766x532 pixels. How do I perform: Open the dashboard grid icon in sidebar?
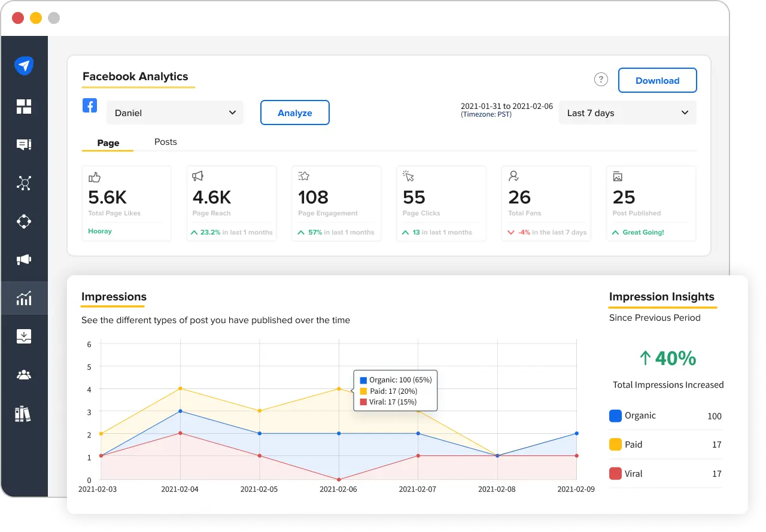point(24,107)
